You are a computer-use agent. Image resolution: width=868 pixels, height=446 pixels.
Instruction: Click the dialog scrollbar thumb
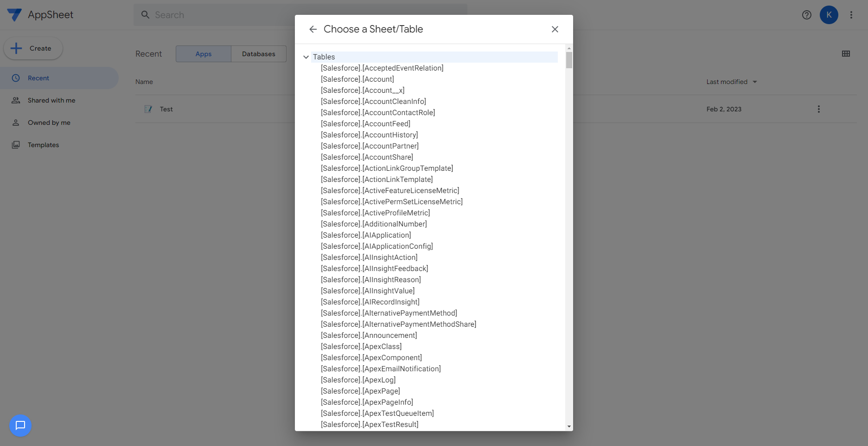tap(569, 60)
